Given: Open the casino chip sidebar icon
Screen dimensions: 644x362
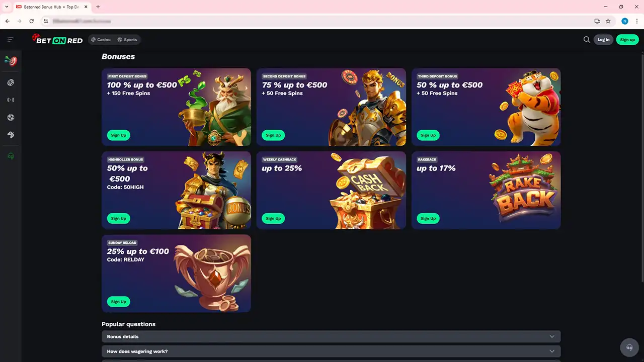Looking at the screenshot, I should click(x=11, y=82).
